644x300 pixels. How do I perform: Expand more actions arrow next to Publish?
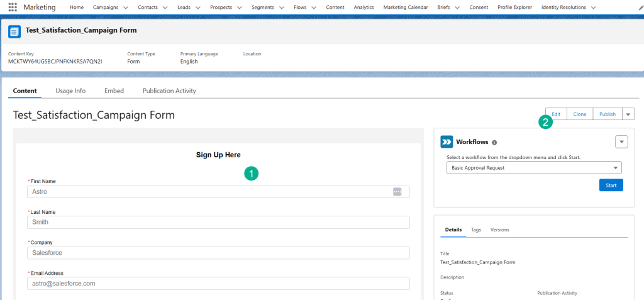628,114
